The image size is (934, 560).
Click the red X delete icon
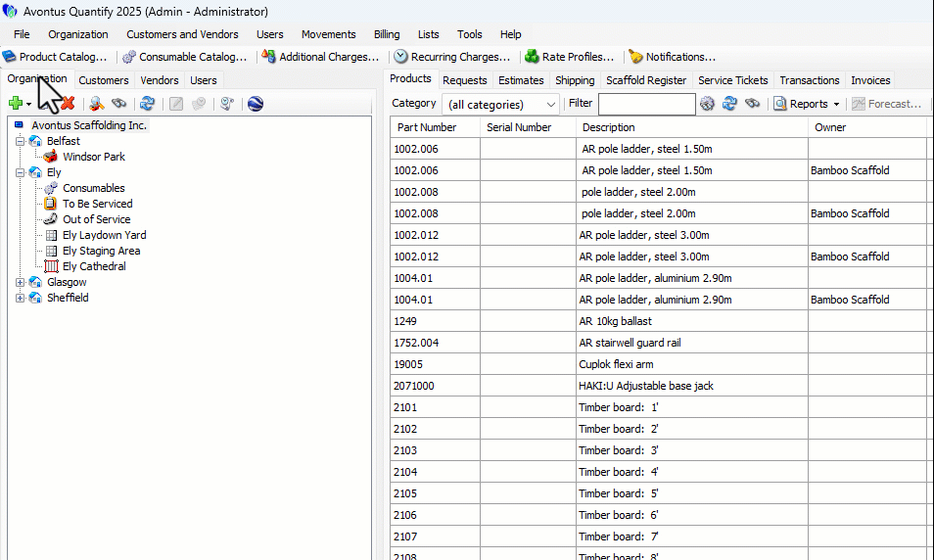68,103
